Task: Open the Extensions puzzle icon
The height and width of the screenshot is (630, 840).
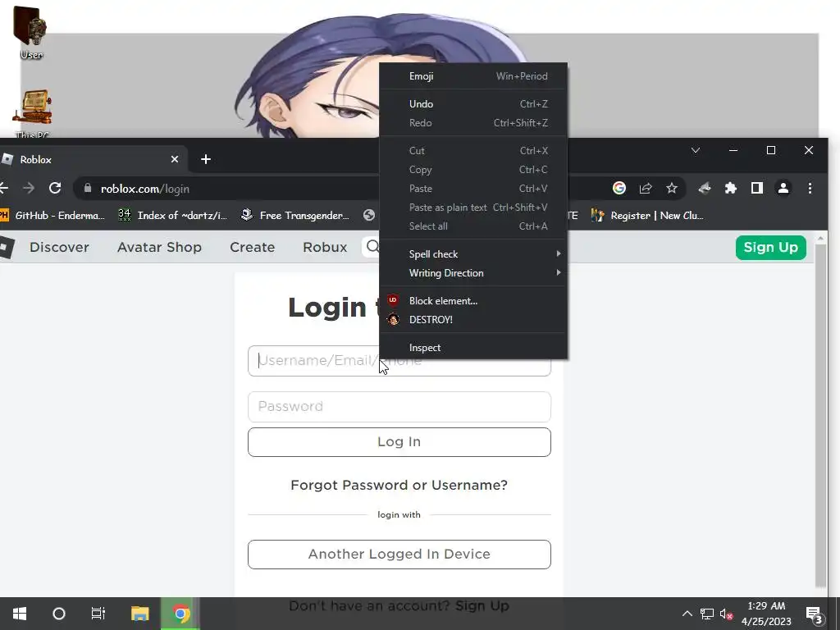Action: pos(731,188)
